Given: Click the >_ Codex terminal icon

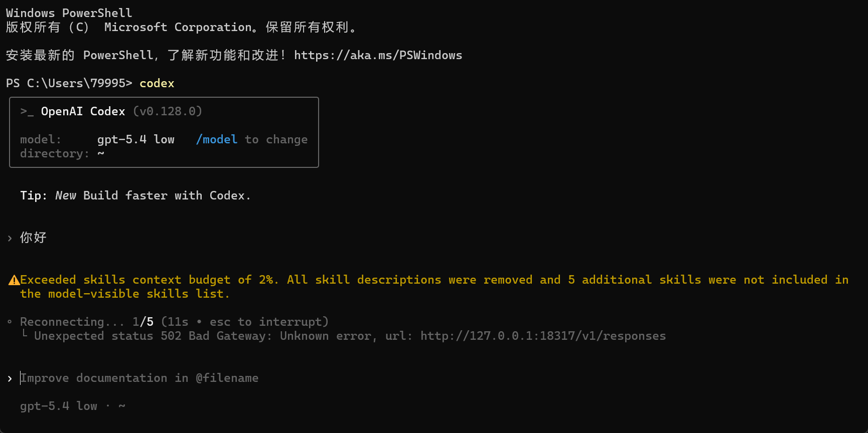Looking at the screenshot, I should [27, 112].
